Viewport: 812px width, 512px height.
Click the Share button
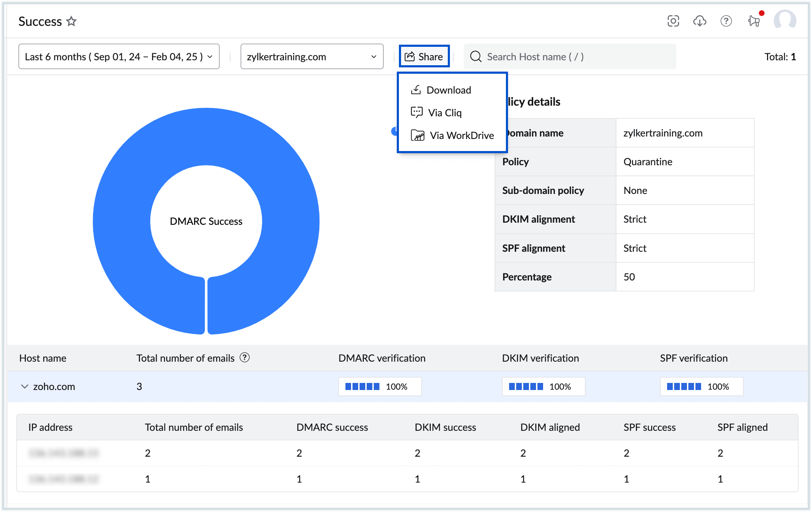(x=423, y=56)
